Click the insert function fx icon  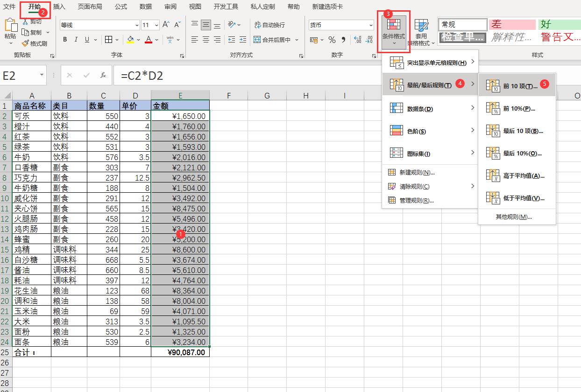103,75
